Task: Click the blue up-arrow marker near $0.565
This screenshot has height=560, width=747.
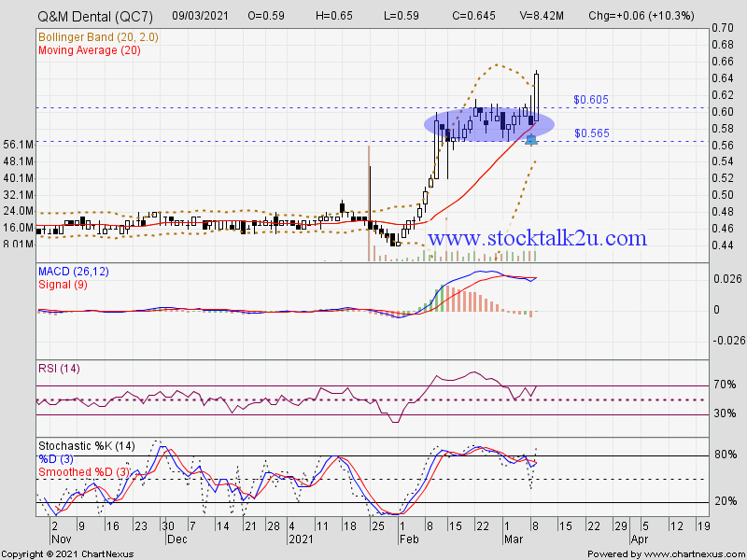Action: (x=530, y=140)
